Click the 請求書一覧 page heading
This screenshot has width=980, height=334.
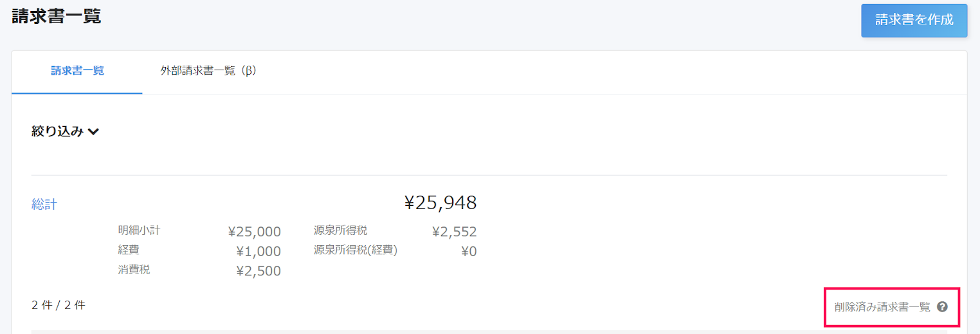coord(57,16)
